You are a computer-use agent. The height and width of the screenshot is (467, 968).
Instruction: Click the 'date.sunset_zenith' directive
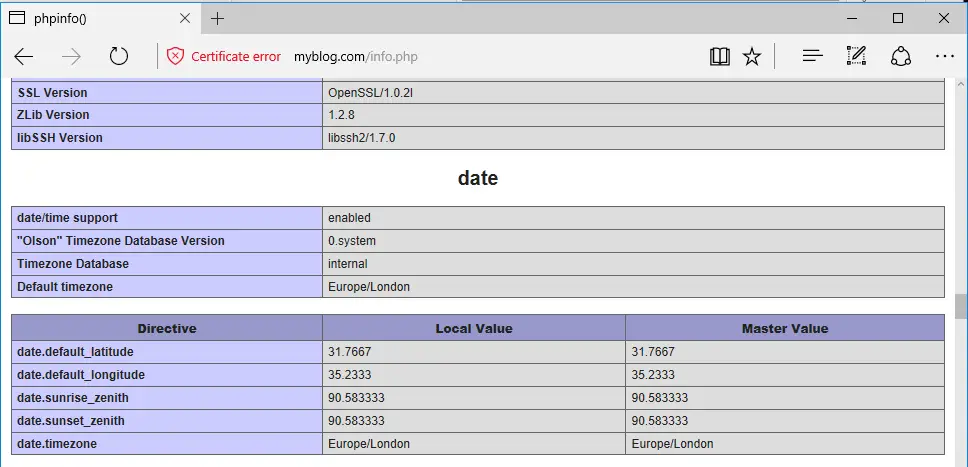point(71,421)
